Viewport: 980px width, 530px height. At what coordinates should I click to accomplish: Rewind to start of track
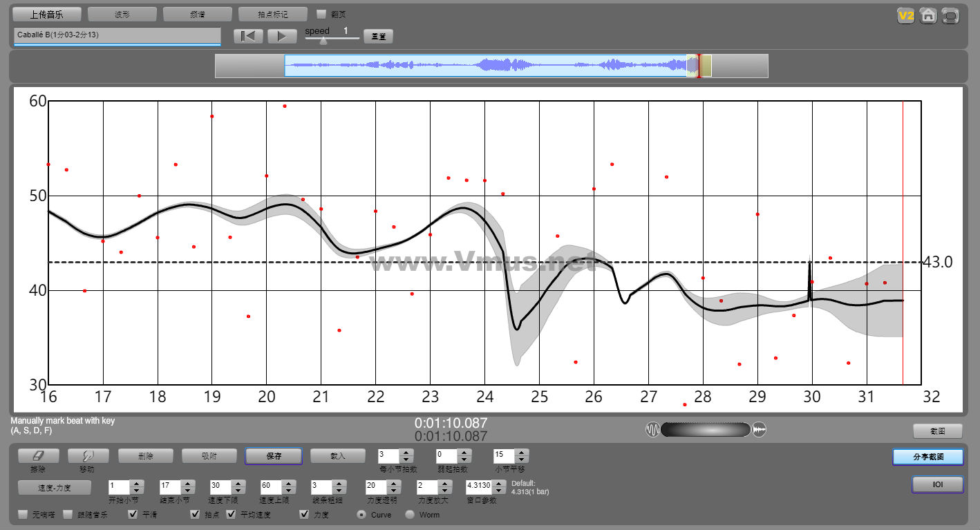click(248, 36)
